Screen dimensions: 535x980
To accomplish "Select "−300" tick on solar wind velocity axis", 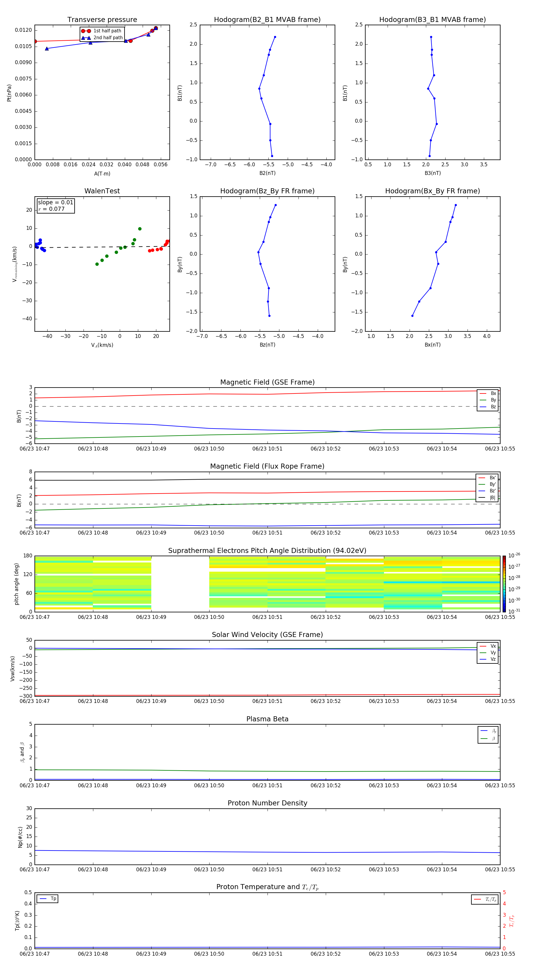I will pyautogui.click(x=26, y=696).
